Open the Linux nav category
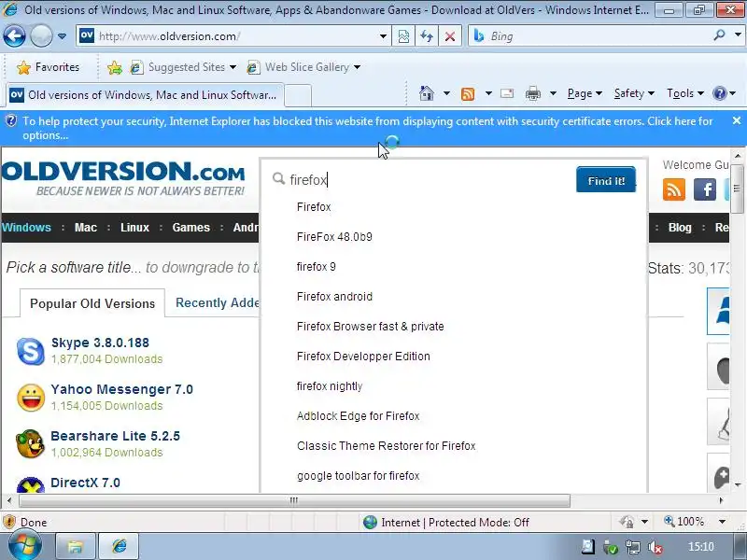This screenshot has width=747, height=560. click(x=134, y=228)
